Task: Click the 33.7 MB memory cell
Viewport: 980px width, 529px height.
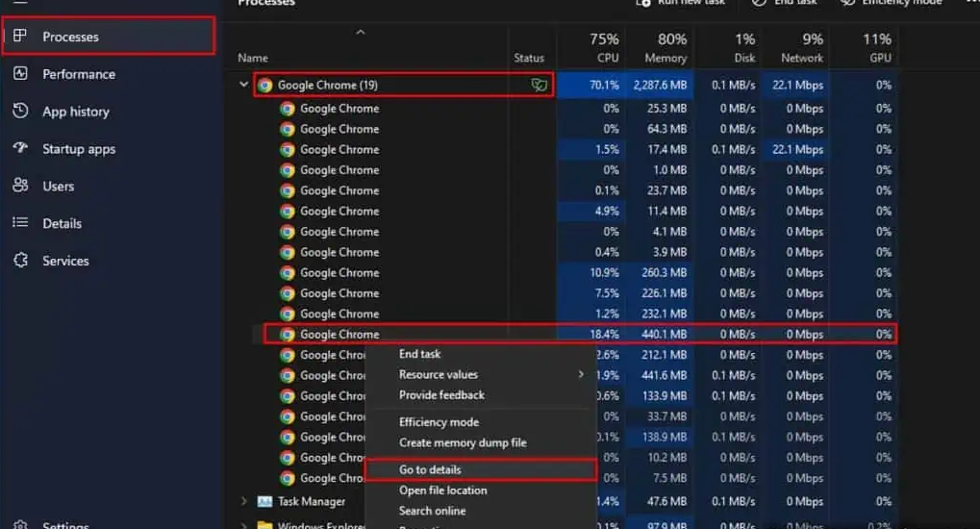Action: 660,416
